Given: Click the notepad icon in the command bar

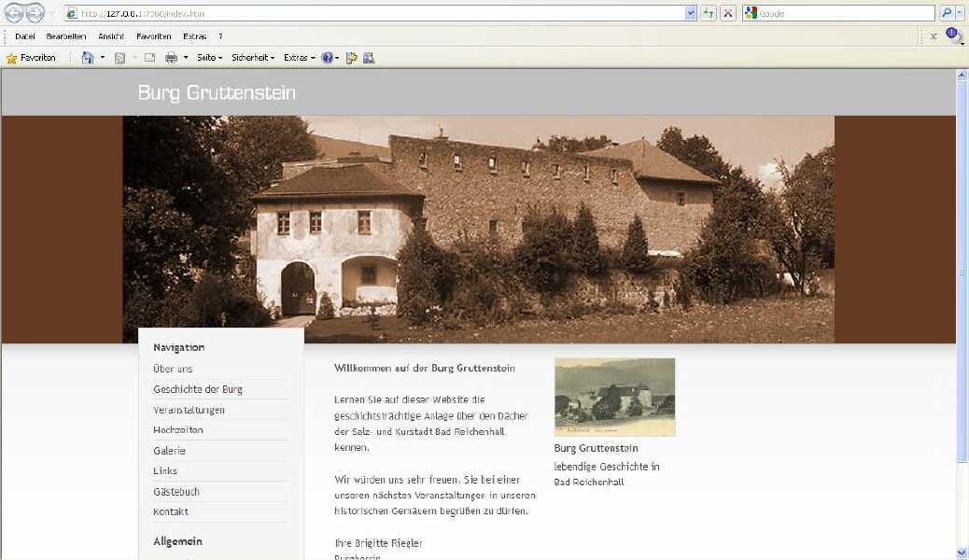Looking at the screenshot, I should (351, 58).
